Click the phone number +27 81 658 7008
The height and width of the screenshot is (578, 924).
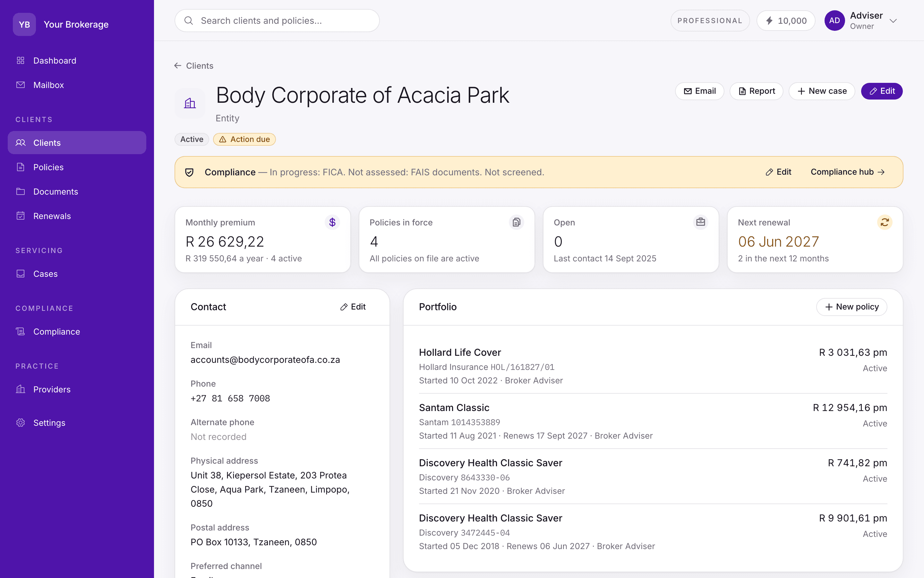230,398
